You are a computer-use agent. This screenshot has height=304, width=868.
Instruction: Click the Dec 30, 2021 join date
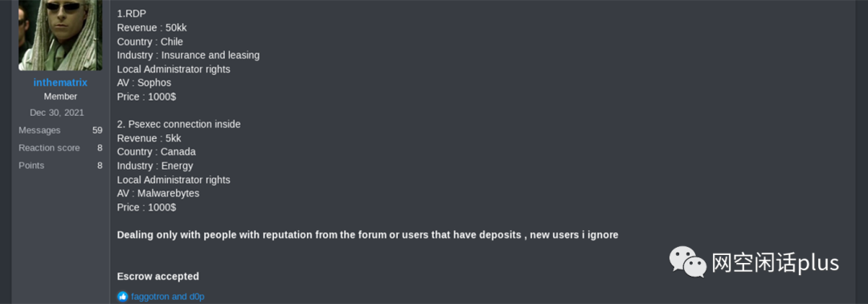(x=57, y=113)
